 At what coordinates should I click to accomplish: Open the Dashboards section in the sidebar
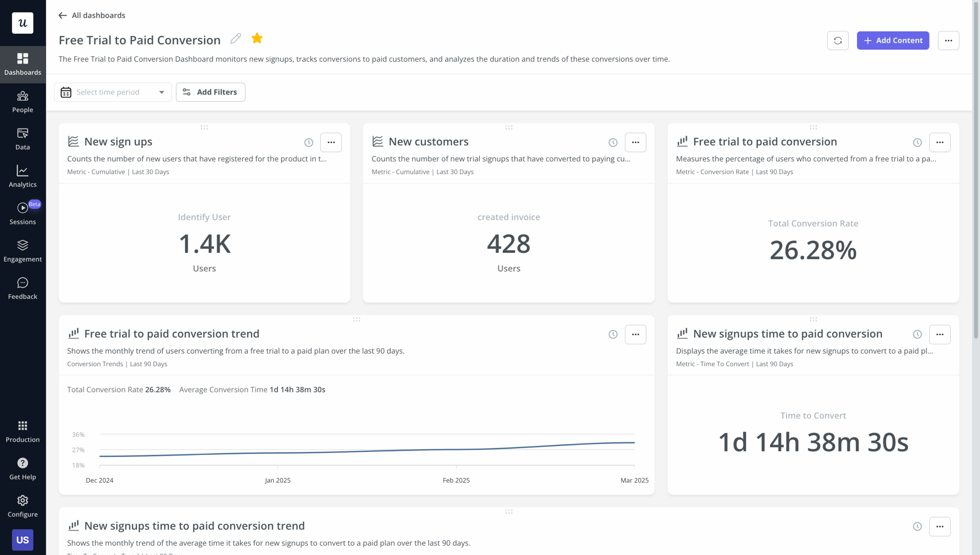click(x=23, y=64)
